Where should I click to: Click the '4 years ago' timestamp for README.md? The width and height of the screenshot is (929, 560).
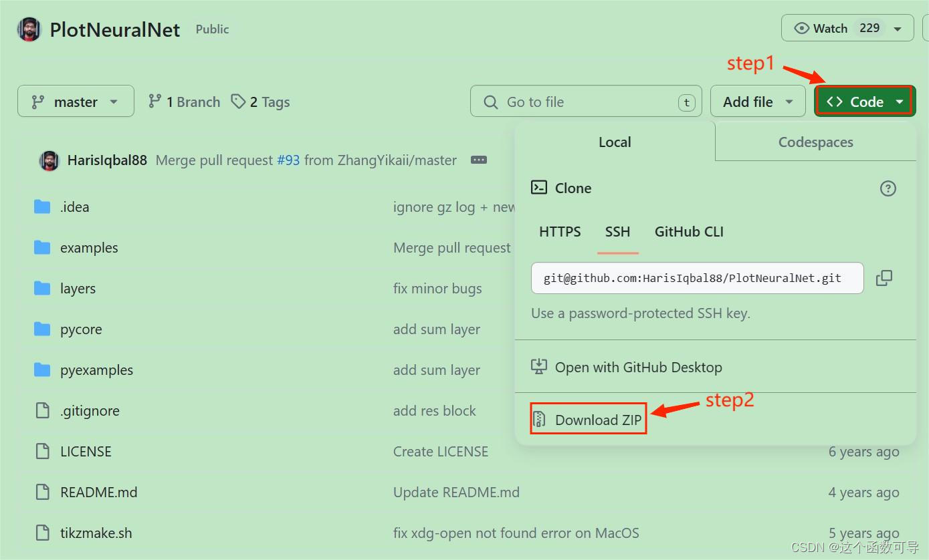[863, 493]
